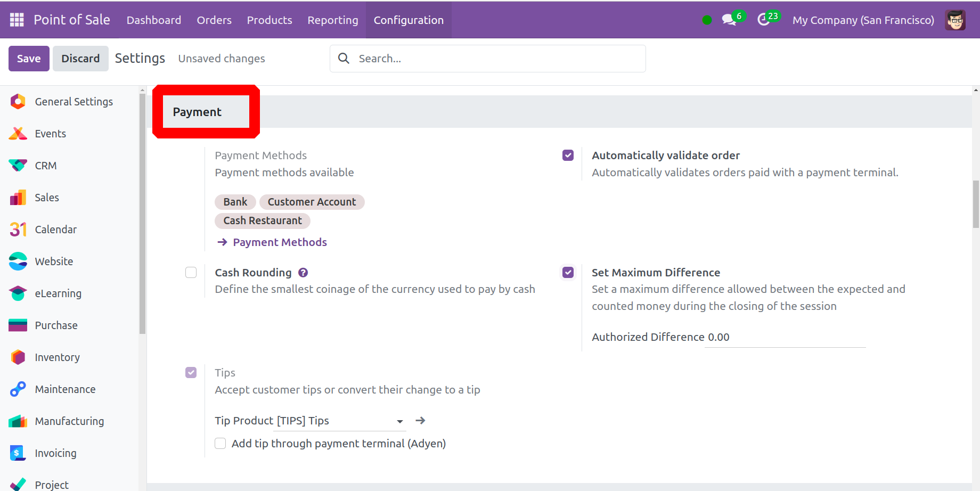980x491 pixels.
Task: Disable the Set Maximum Difference checkbox
Action: coord(568,273)
